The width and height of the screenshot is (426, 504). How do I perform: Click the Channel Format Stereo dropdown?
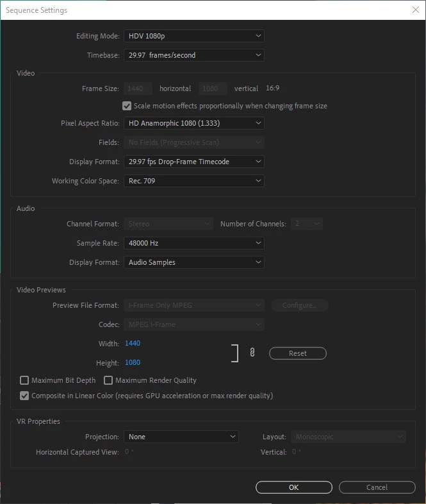(x=168, y=224)
